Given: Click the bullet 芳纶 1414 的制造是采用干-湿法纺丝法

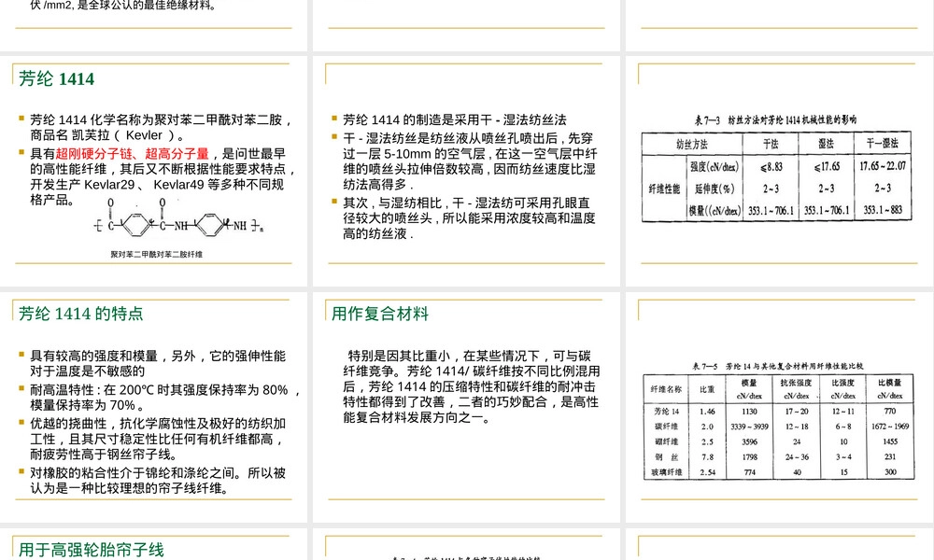Looking at the screenshot, I should (x=454, y=119).
